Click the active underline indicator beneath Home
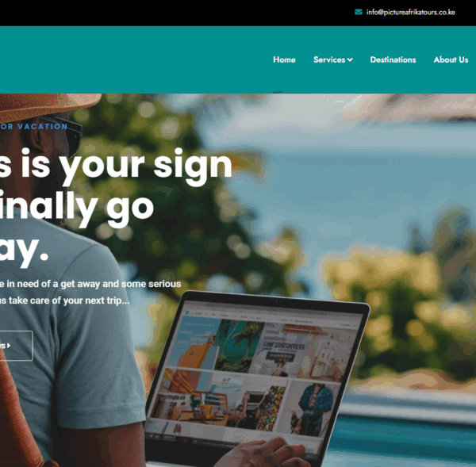The height and width of the screenshot is (467, 476). point(278,92)
